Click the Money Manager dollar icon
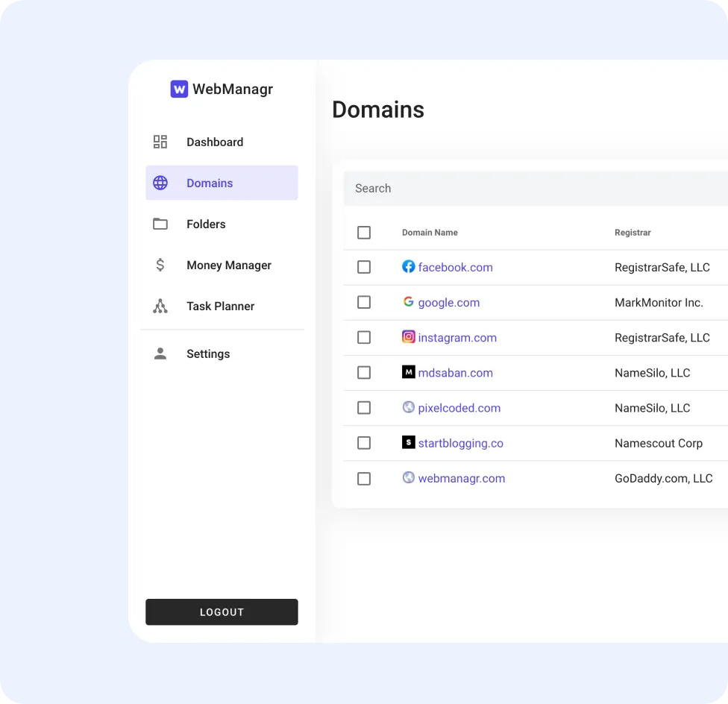 (x=160, y=265)
